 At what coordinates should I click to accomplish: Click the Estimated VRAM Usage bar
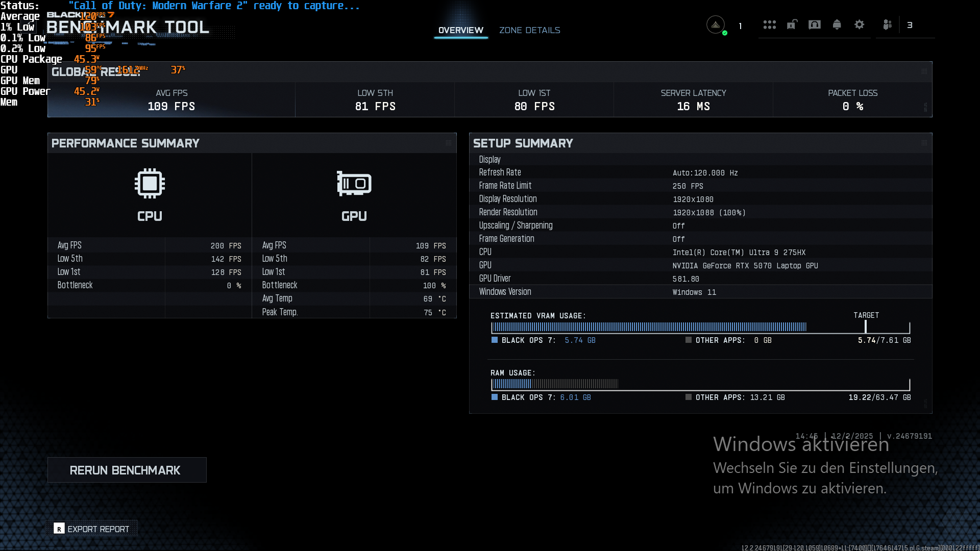click(x=701, y=327)
